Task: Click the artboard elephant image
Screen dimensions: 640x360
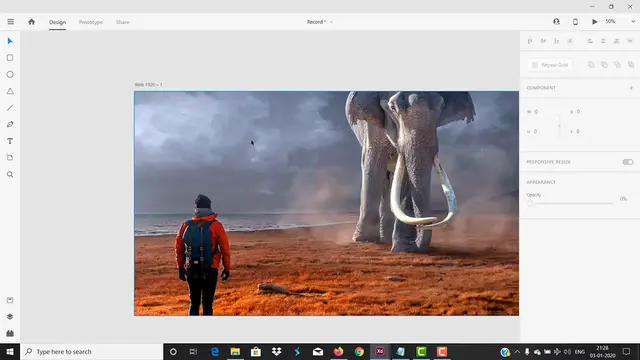Action: click(327, 203)
